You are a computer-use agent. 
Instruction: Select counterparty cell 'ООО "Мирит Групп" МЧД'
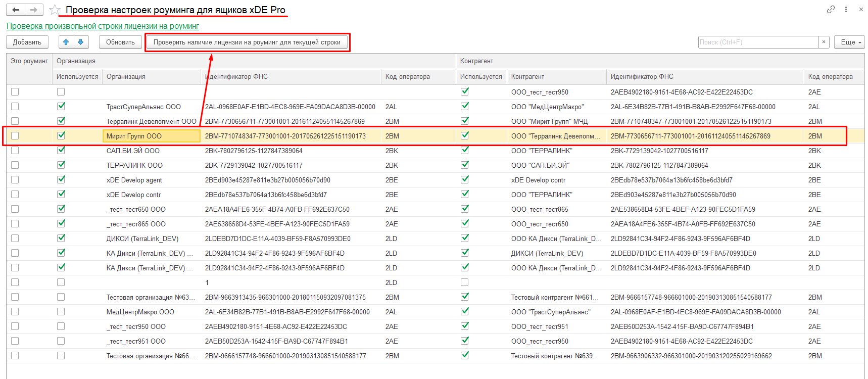tap(556, 121)
